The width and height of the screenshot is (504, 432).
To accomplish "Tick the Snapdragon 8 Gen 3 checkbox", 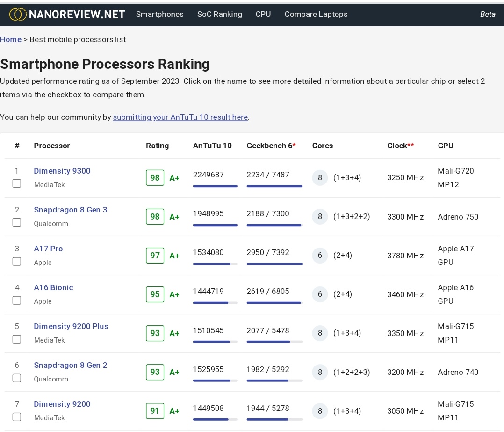I will tap(17, 223).
